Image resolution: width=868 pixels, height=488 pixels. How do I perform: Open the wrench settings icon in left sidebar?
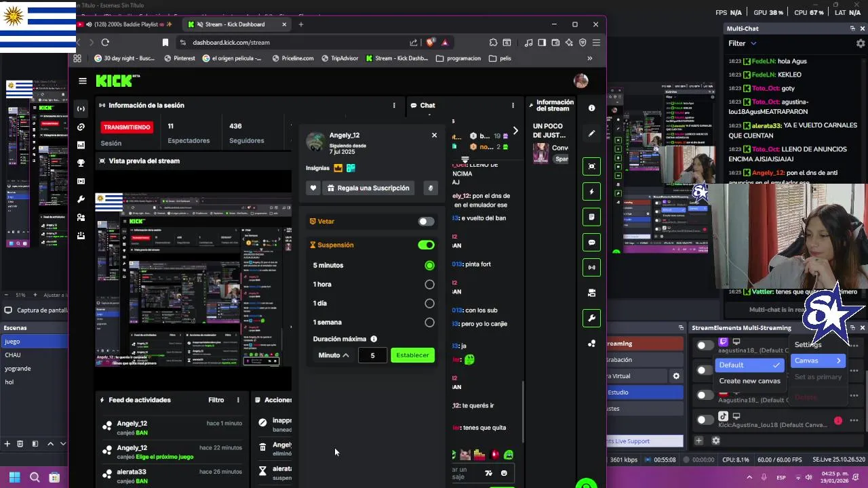tap(81, 199)
